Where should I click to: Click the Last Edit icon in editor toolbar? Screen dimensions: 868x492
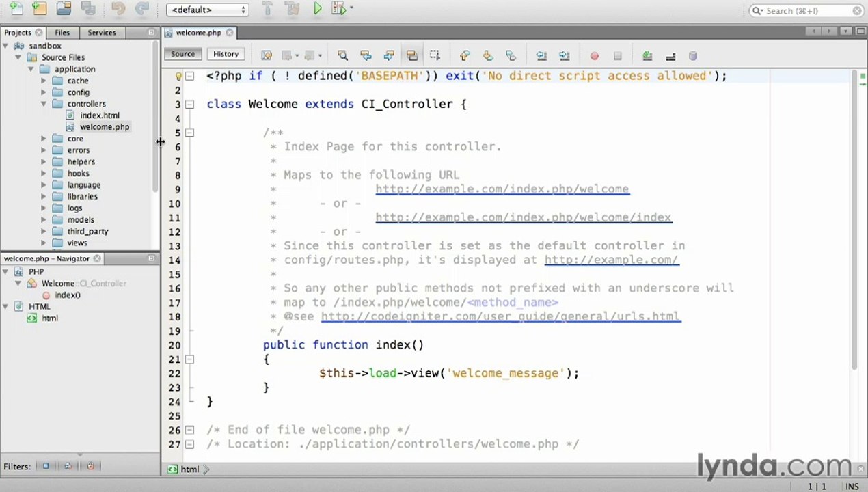pos(267,55)
